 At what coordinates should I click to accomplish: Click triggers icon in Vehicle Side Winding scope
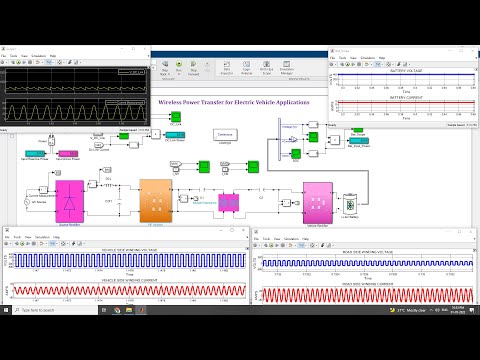[73, 244]
